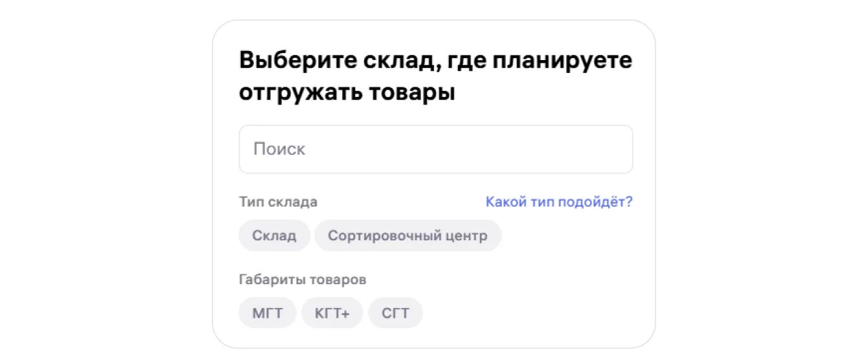Click the отгружать товары heading line
The height and width of the screenshot is (363, 868).
coord(347,92)
